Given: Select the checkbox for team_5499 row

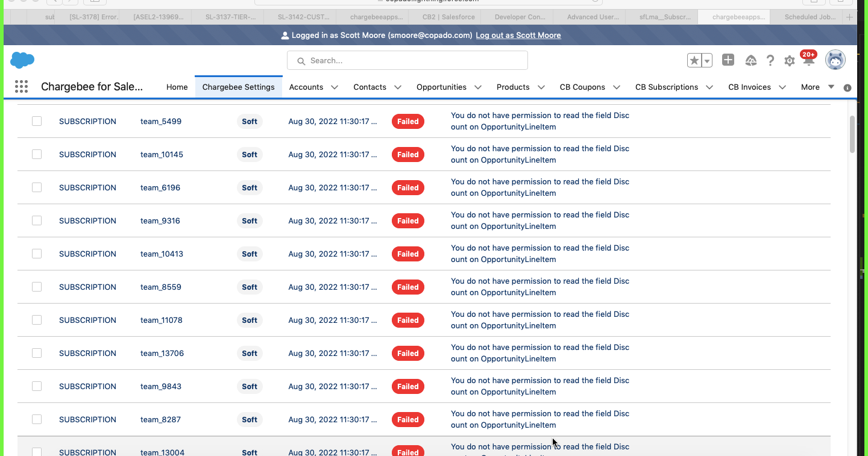Looking at the screenshot, I should [37, 121].
